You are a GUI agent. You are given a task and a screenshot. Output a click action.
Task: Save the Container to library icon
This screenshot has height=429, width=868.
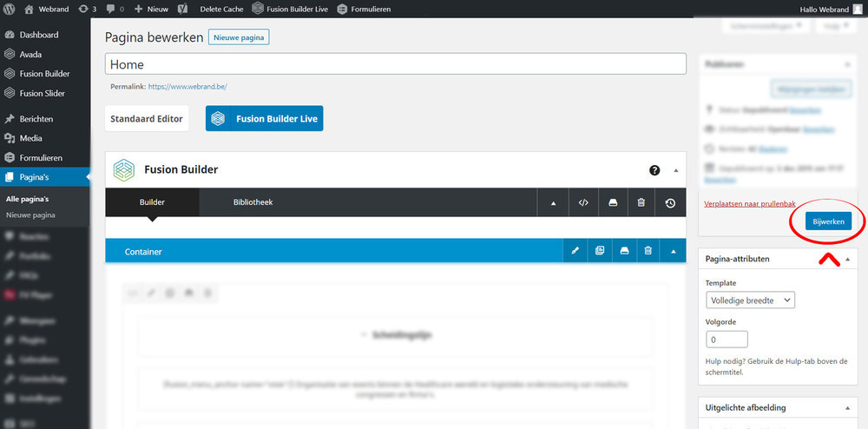pos(624,251)
